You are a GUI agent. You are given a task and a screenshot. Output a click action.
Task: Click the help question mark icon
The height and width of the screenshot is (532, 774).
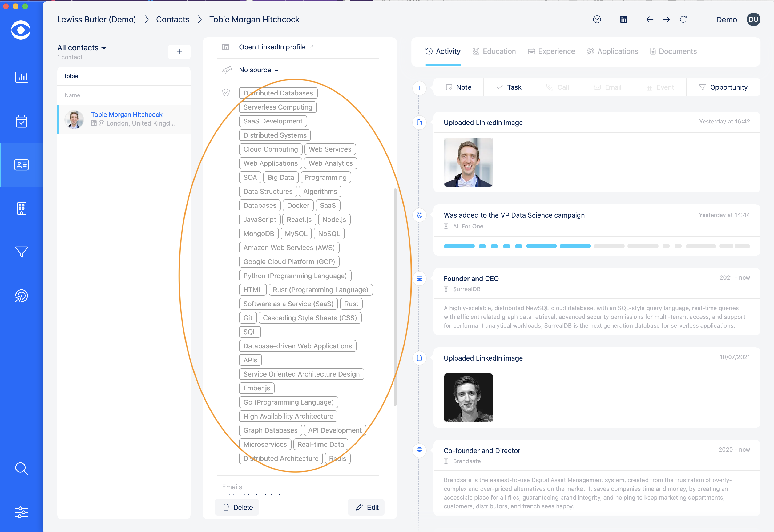(597, 19)
